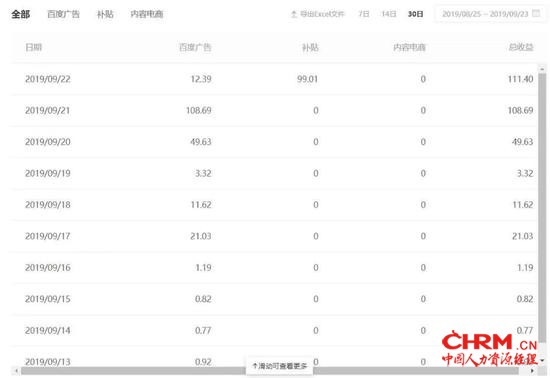Click 百度广告 value 12.39
This screenshot has height=378, width=550.
(201, 79)
